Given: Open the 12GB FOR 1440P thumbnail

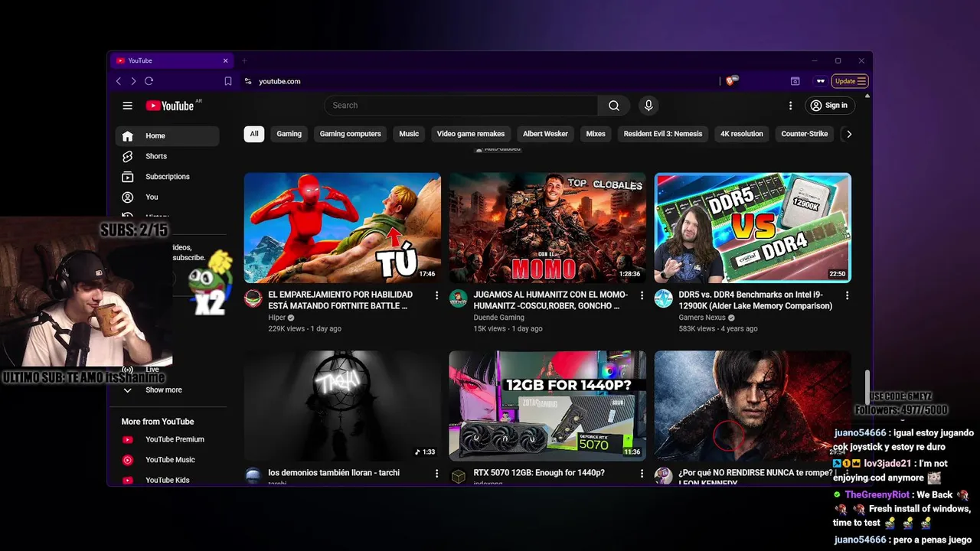Looking at the screenshot, I should click(x=547, y=406).
